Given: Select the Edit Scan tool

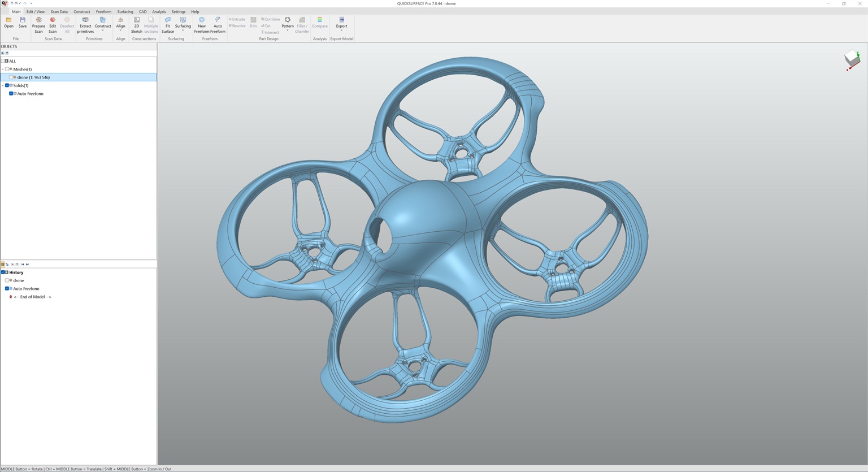Looking at the screenshot, I should 53,20.
